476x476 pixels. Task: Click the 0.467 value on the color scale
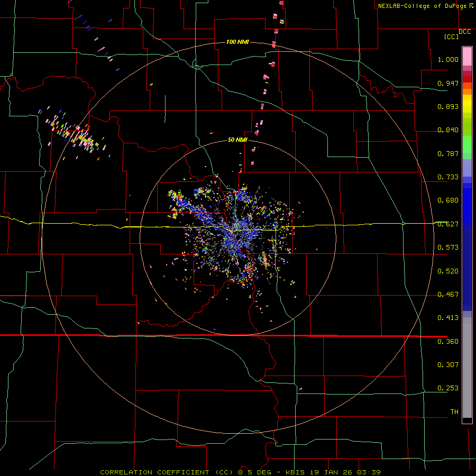(448, 295)
